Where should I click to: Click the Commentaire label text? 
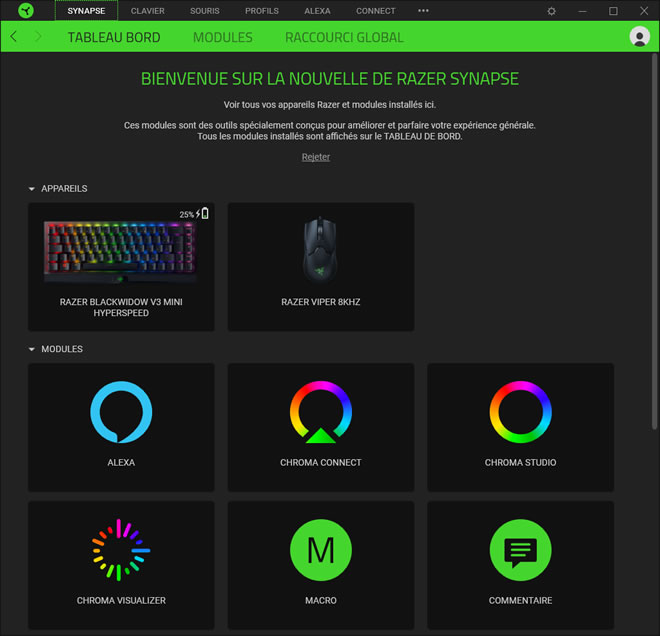520,601
